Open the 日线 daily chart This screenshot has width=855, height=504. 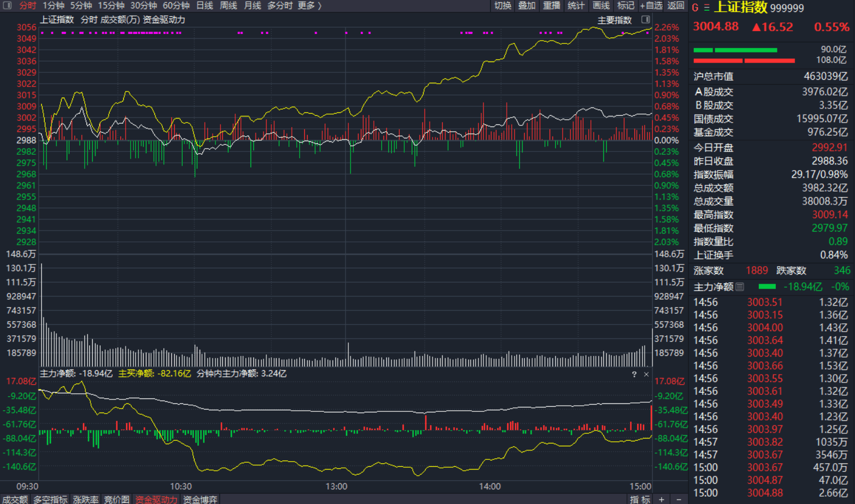coord(205,6)
